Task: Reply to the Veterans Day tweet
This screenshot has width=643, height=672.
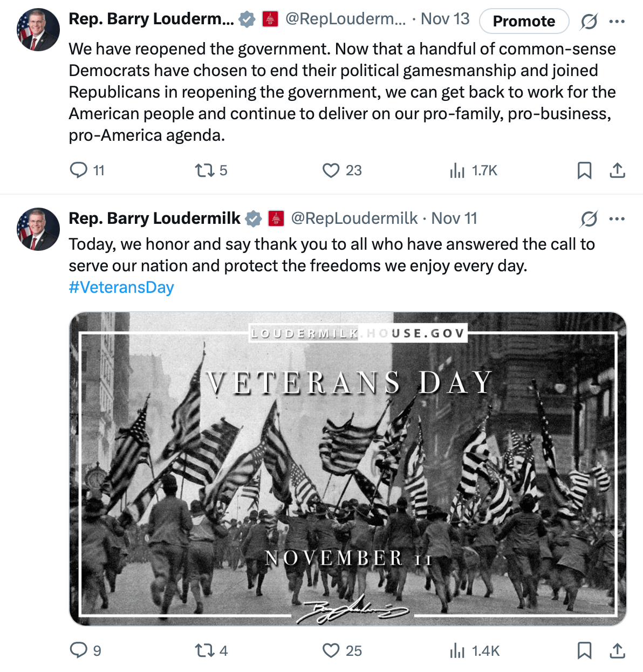Action: tap(79, 650)
